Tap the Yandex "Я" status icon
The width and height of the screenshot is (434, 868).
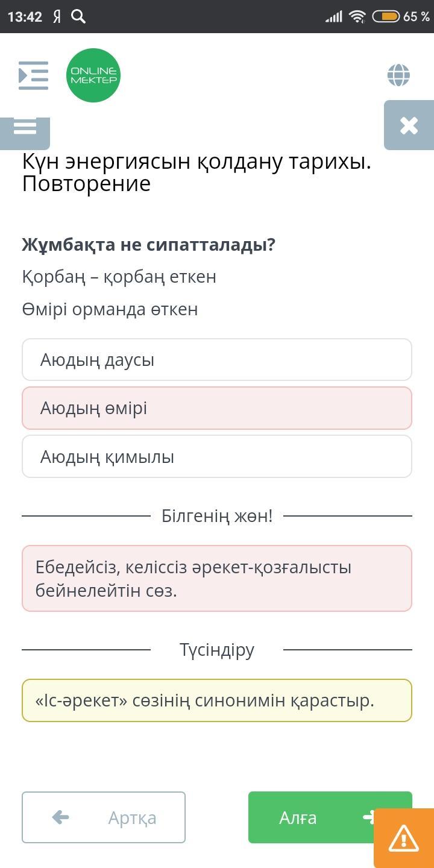(57, 16)
